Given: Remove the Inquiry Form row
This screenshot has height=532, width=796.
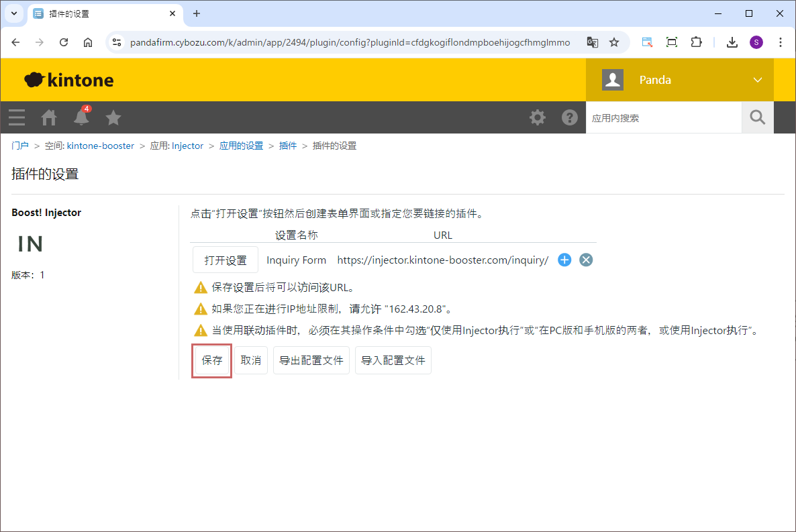Looking at the screenshot, I should click(x=586, y=260).
